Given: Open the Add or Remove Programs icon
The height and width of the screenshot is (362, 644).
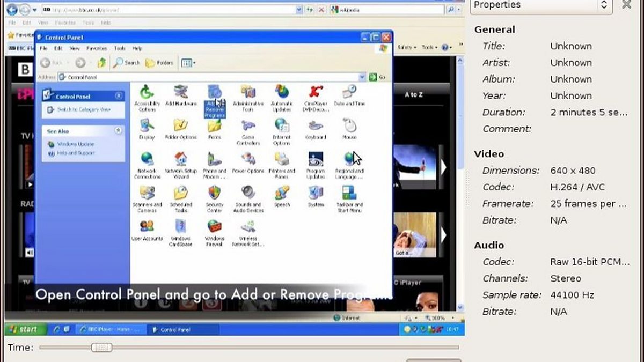Looking at the screenshot, I should (x=215, y=93).
